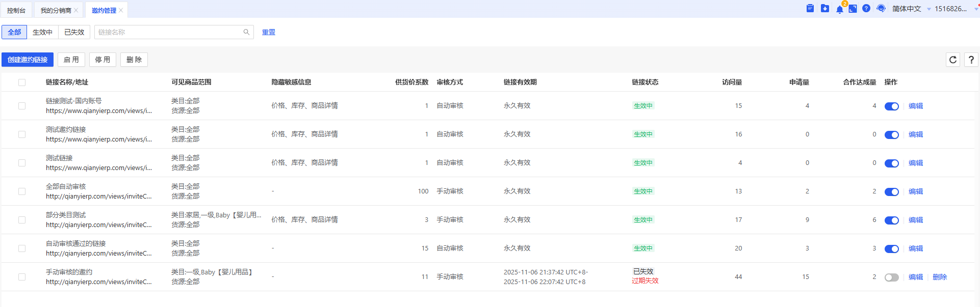This screenshot has height=307, width=980.
Task: Check the row 手动审核的邀约
Action: point(22,277)
